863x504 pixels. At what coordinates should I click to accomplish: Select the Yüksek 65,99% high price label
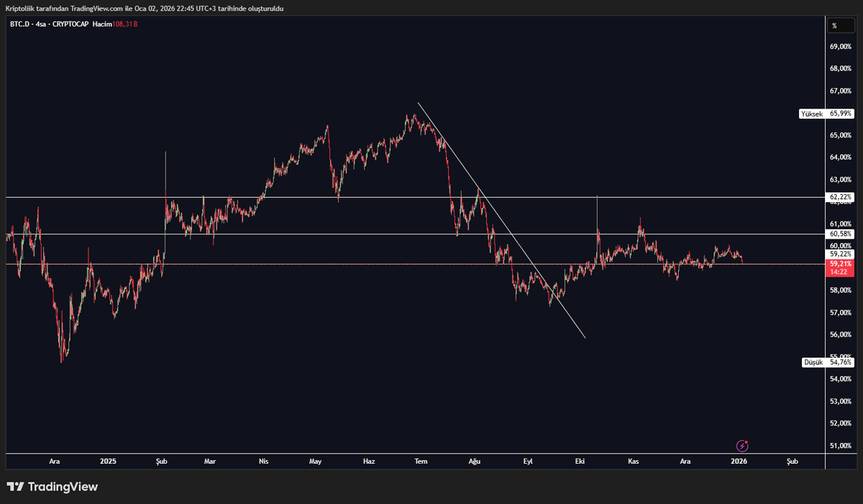point(826,114)
